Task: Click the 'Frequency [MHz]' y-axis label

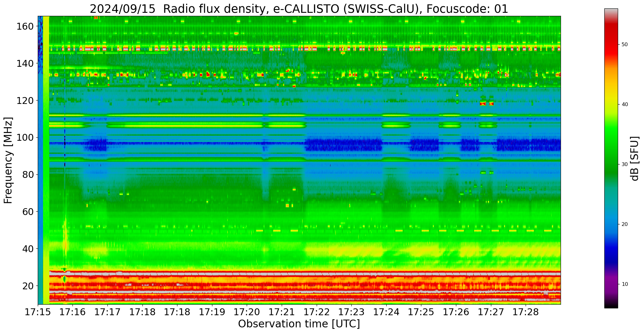Action: pyautogui.click(x=8, y=160)
